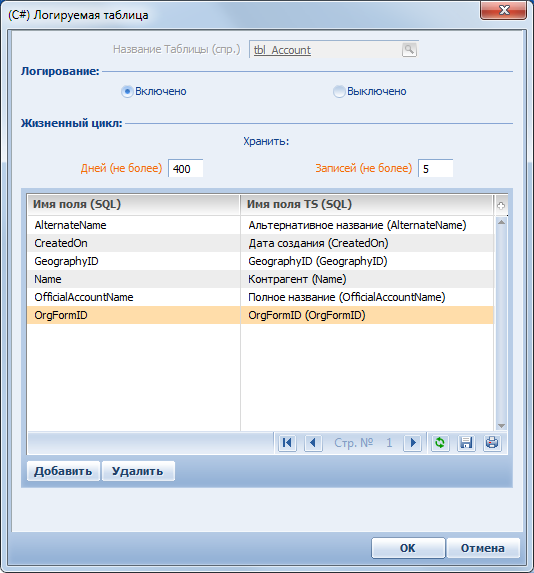Sort by Имя поля TS (SQL) header

tap(367, 204)
